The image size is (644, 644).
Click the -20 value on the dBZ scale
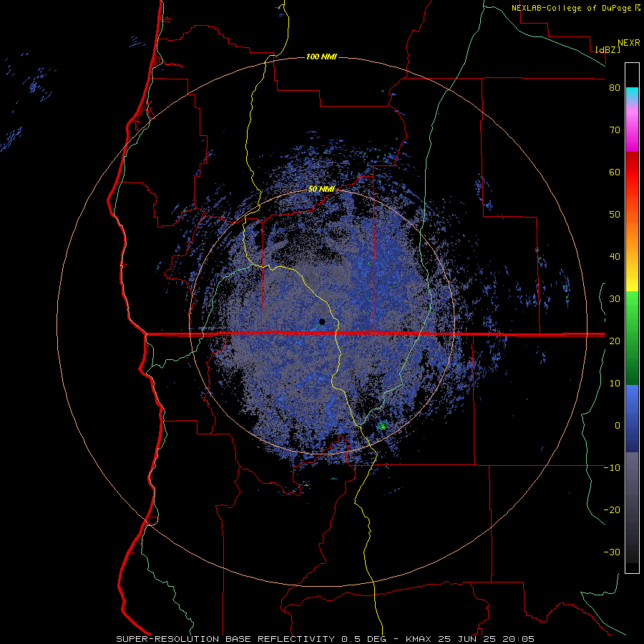click(x=612, y=509)
